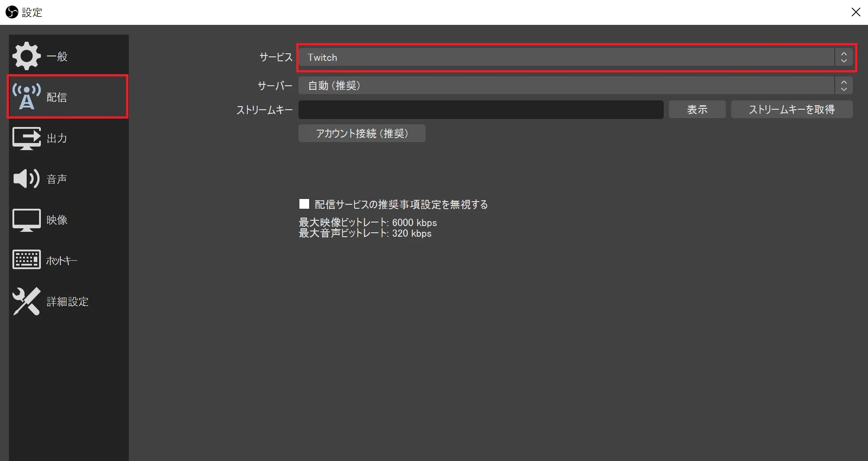Viewport: 868px width, 461px height.
Task: Open the サービス dropdown showing Twitch
Action: pos(576,57)
